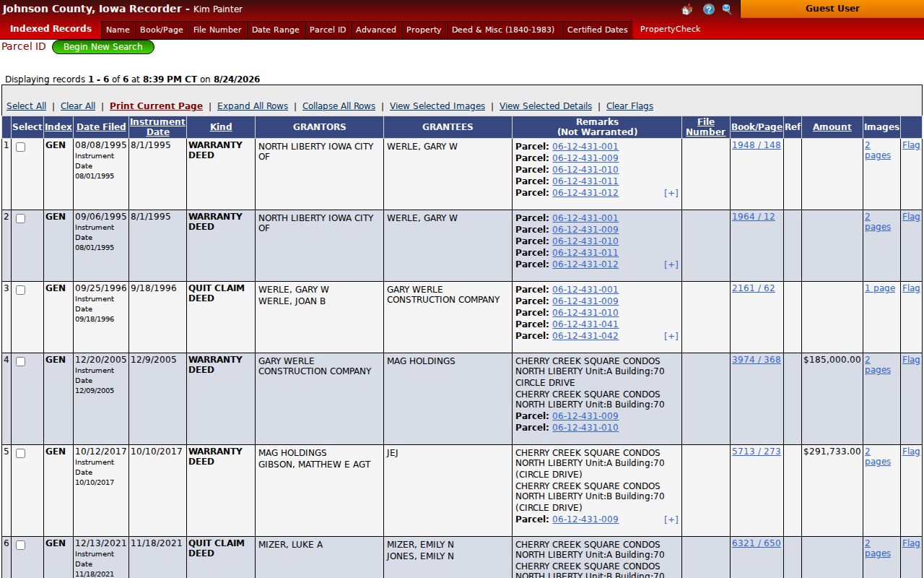Expand the [+] parcels list in record 3
Viewport: 924px width, 578px height.
(x=671, y=336)
